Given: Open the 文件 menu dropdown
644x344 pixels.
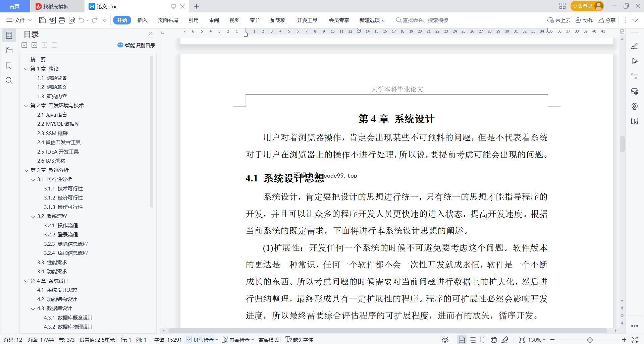Looking at the screenshot, I should click(19, 20).
